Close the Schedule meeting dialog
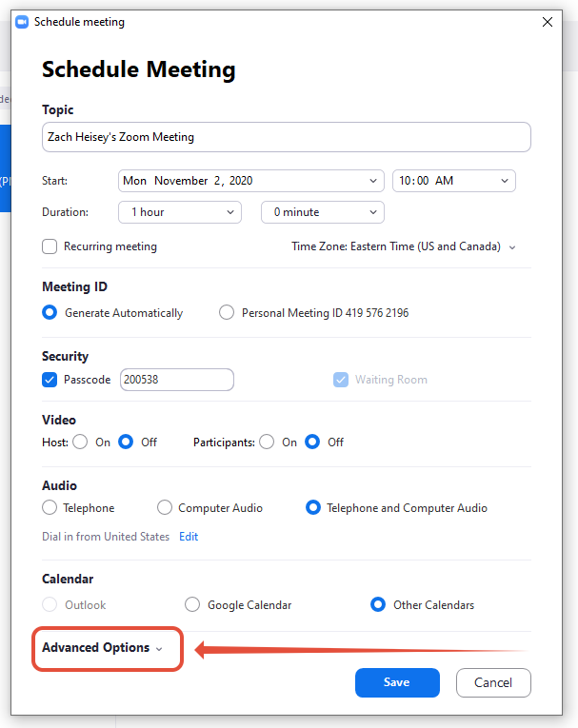Screen dimensions: 578x728 click(x=548, y=22)
